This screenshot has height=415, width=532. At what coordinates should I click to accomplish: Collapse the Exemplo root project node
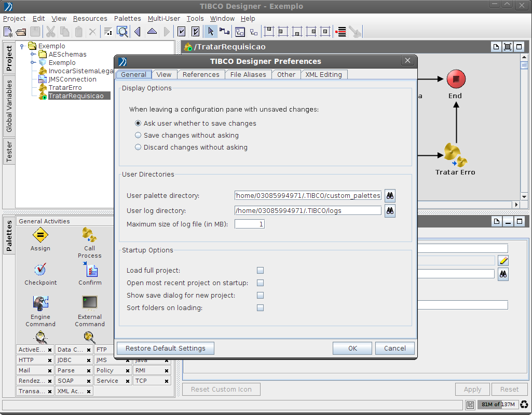[22, 46]
